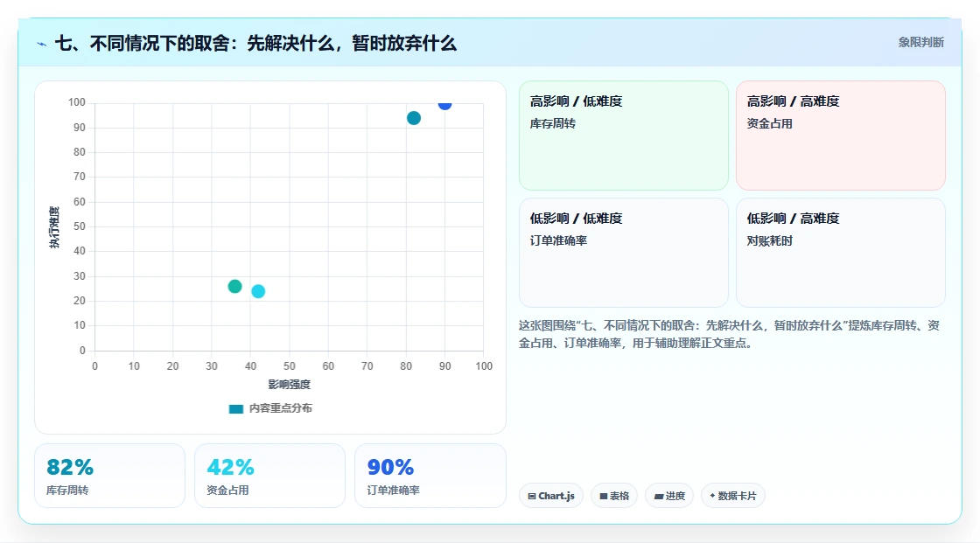980x543 pixels.
Task: Open the 高影响 / 高难度 quadrant card
Action: 841,136
